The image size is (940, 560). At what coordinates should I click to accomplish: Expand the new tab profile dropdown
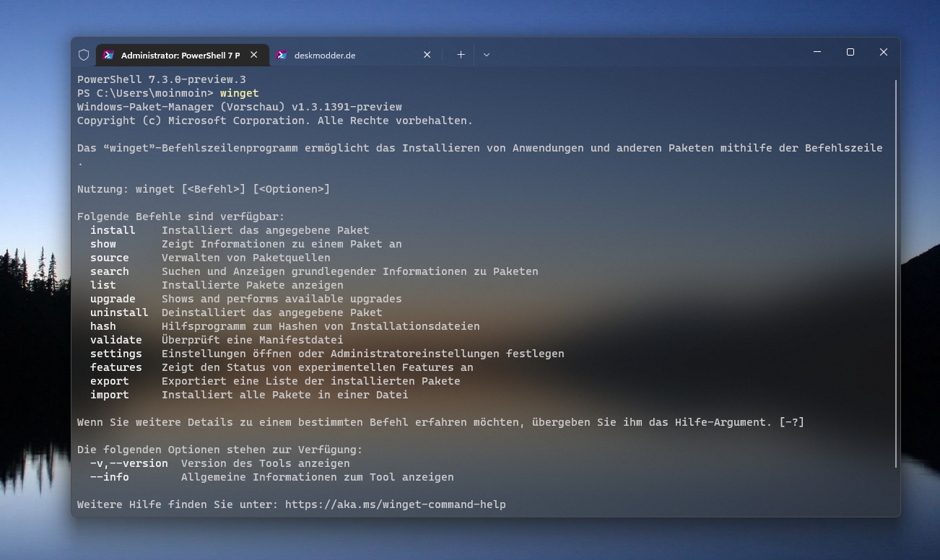tap(487, 55)
